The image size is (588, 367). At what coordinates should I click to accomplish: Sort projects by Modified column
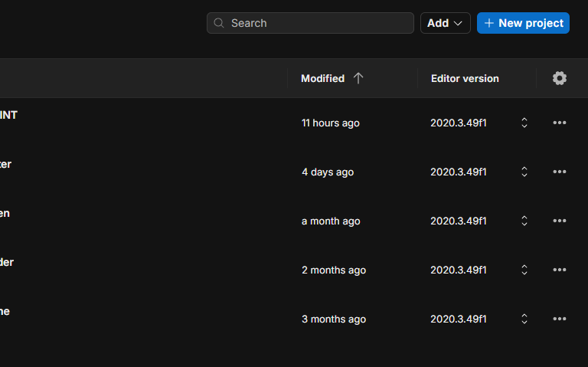(322, 78)
